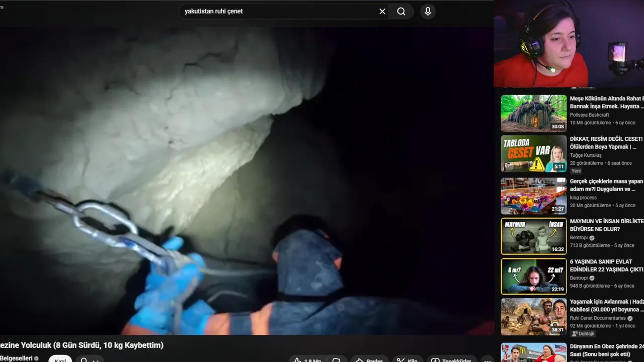Open the 'MAYMUN İNSAN' Bentropi thumbnail
644x362 pixels.
[533, 236]
